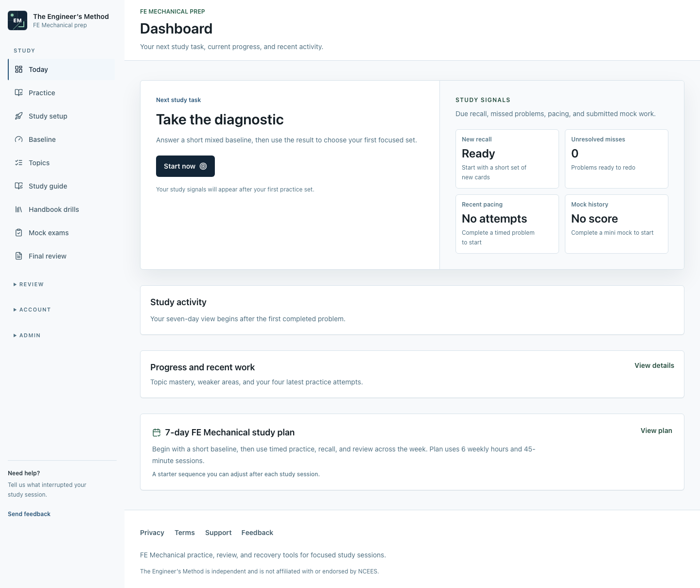
Task: Click the Handbook drills library icon
Action: point(18,209)
